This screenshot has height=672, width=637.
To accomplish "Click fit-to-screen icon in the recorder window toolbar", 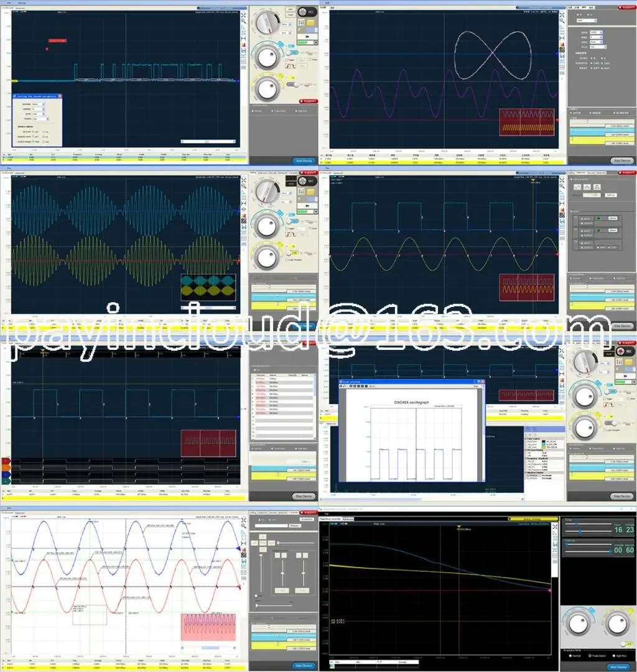I will (x=555, y=527).
